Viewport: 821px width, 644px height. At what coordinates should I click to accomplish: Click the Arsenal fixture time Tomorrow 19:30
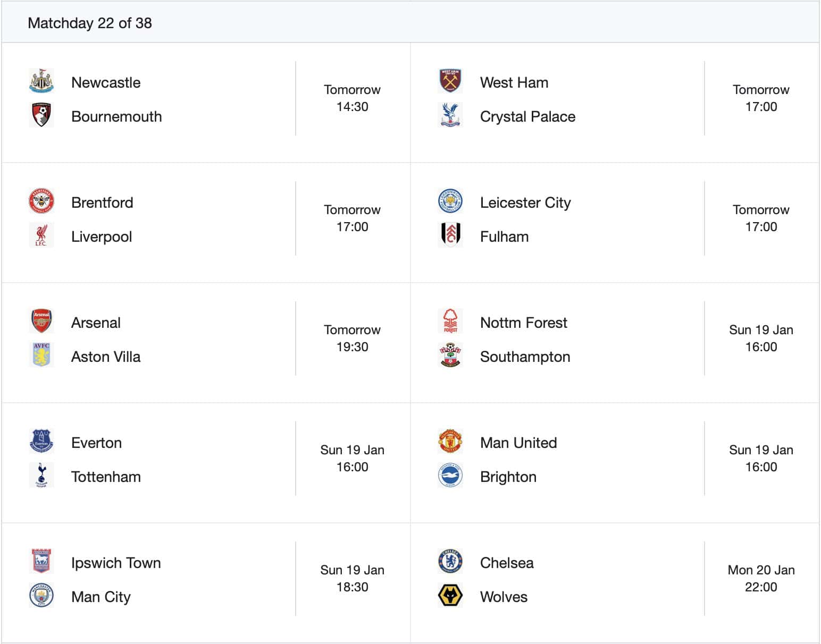(x=352, y=338)
